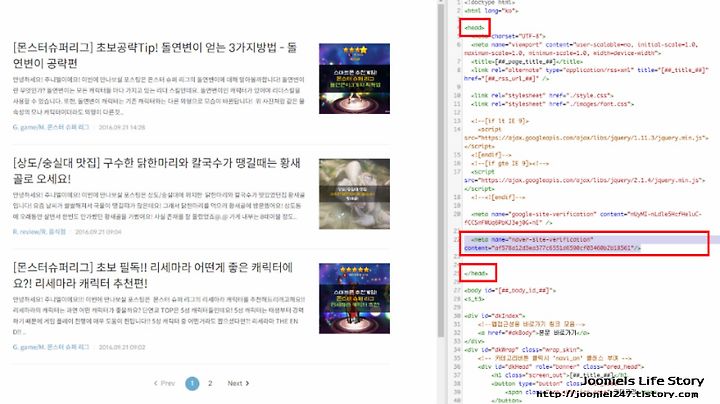720x404 pixels.
Task: Click the a href="#dkBody" code line
Action: point(534,333)
